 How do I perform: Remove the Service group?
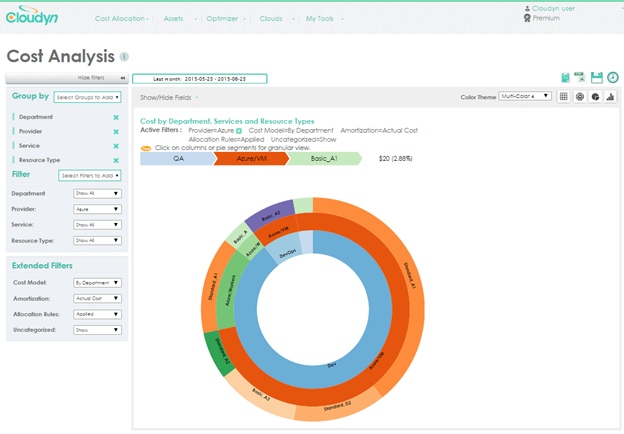116,146
